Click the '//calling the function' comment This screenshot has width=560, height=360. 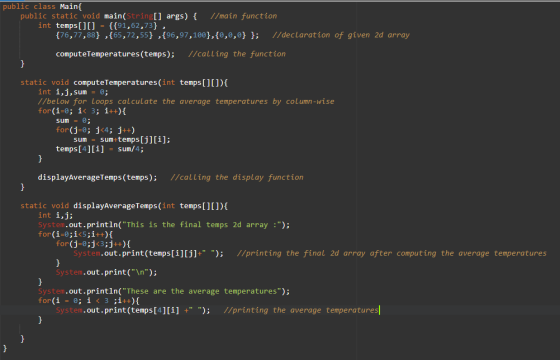coord(237,54)
